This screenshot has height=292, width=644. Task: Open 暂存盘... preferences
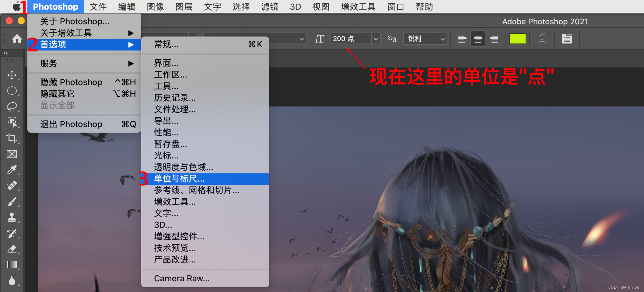click(x=205, y=144)
